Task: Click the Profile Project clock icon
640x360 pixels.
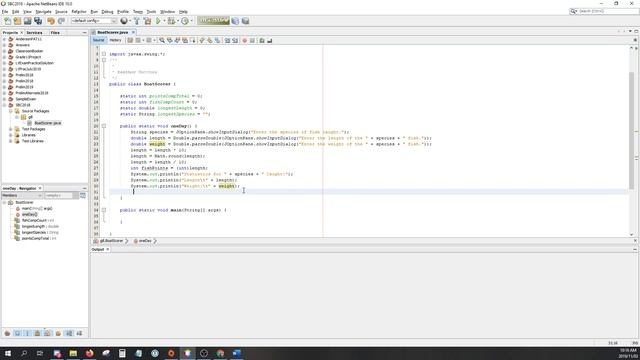Action: pos(185,21)
